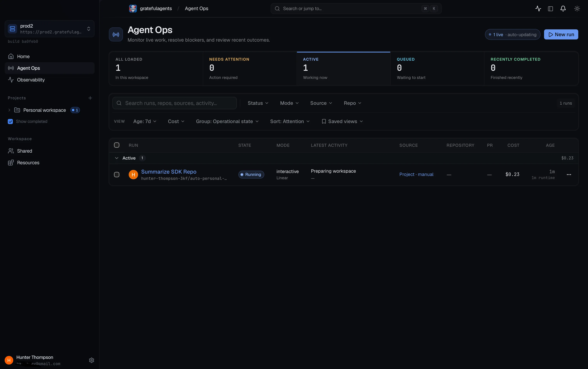The height and width of the screenshot is (369, 588).
Task: Click the Project · manual source link
Action: (416, 174)
